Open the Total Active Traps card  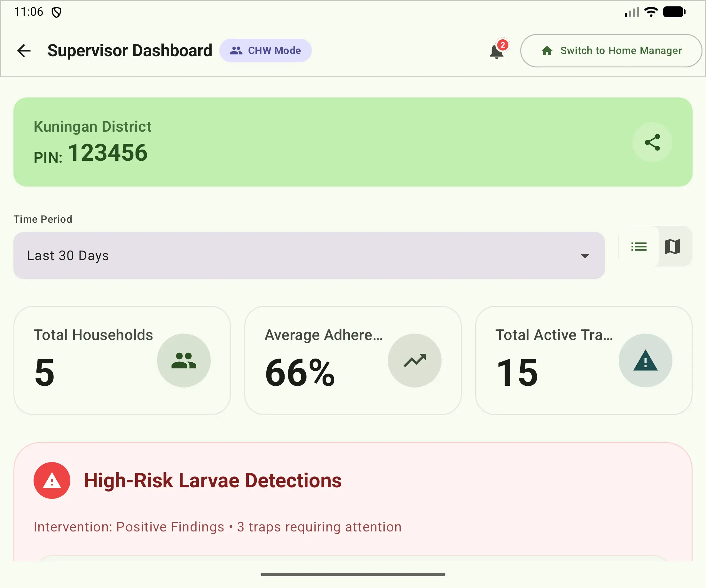(x=584, y=360)
